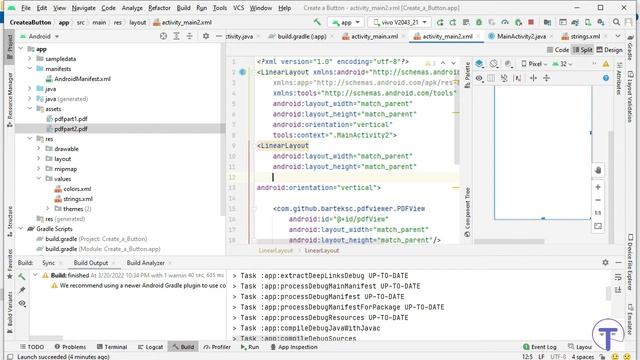The height and width of the screenshot is (360, 640).
Task: Select AndroidManifest.xml in the project tree
Action: [x=82, y=79]
